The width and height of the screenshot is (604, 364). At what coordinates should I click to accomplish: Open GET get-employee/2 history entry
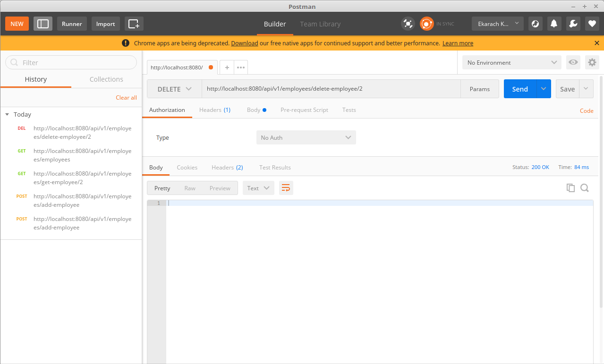pyautogui.click(x=71, y=178)
